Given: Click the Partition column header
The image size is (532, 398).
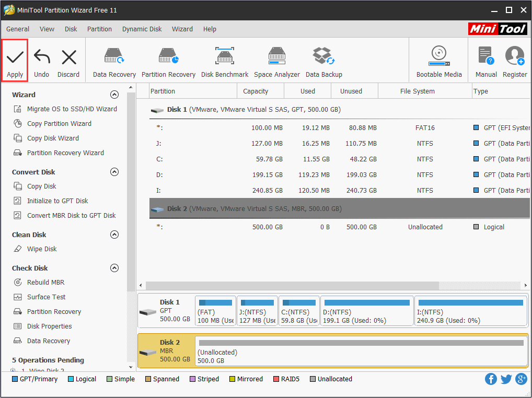Looking at the screenshot, I should coord(193,91).
